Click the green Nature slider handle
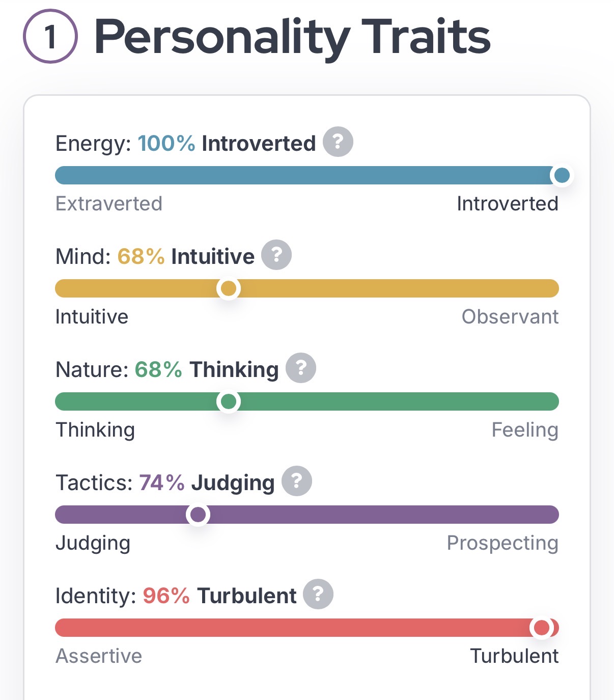The image size is (614, 700). point(229,402)
